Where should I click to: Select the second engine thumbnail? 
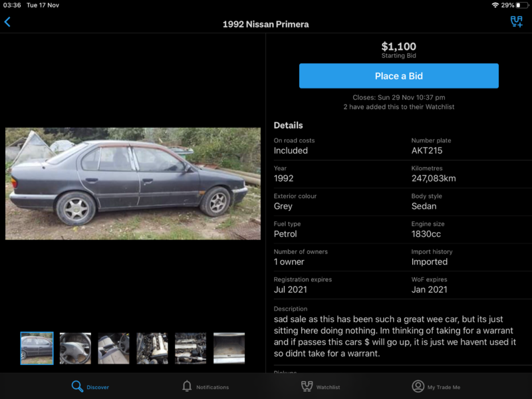(191, 348)
